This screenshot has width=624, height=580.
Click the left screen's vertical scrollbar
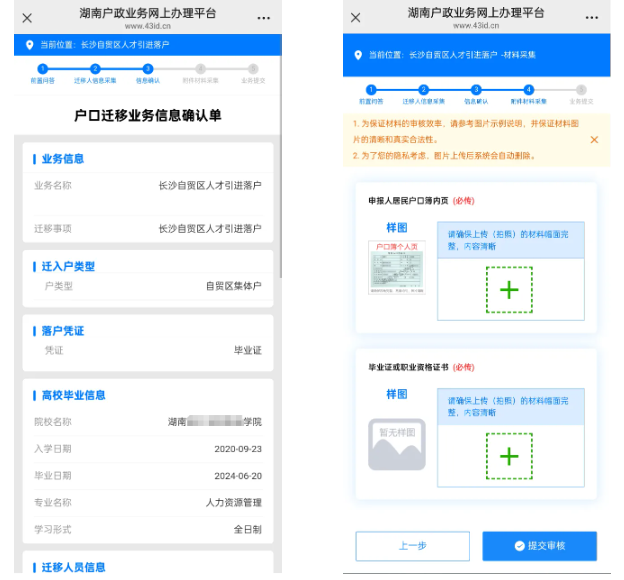pos(280,200)
